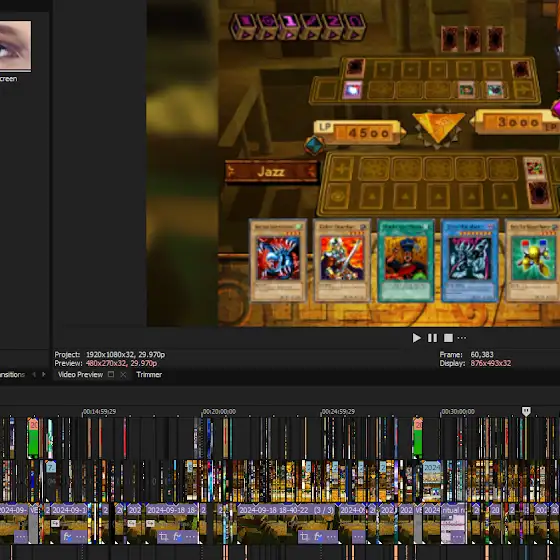This screenshot has width=560, height=560.
Task: Close the Video Preview tab
Action: tap(123, 374)
